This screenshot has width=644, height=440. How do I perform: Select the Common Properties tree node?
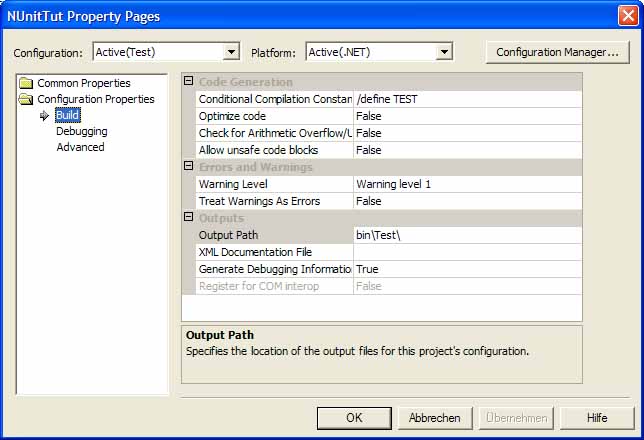coord(84,83)
